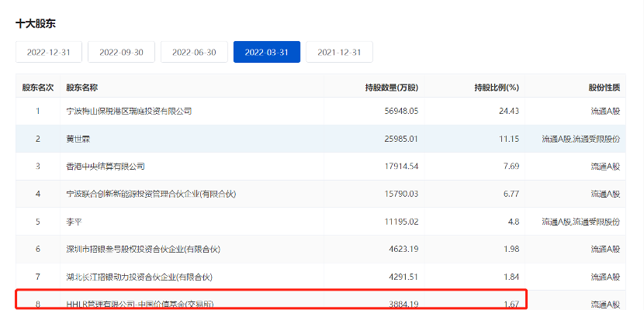The height and width of the screenshot is (310, 644).
Task: Click holding percentage 1.98
Action: tap(511, 249)
